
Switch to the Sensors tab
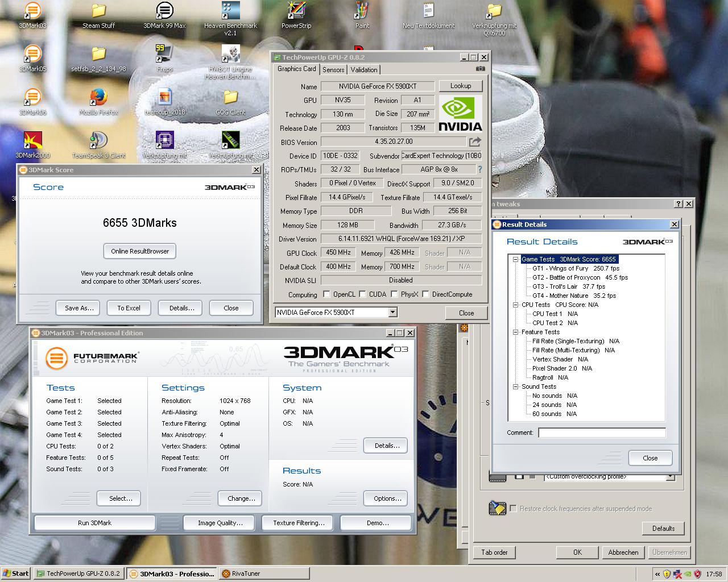pyautogui.click(x=333, y=70)
